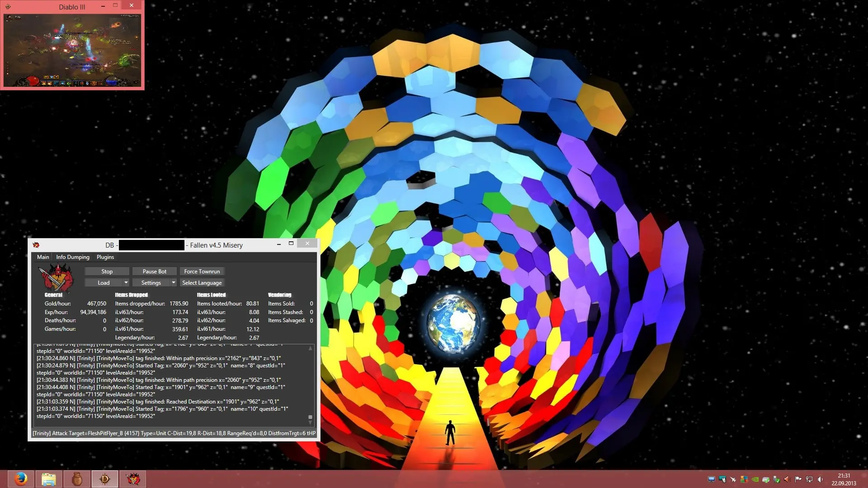Expand the Settings dropdown arrow
Screen dimensions: 868x488
[x=173, y=282]
